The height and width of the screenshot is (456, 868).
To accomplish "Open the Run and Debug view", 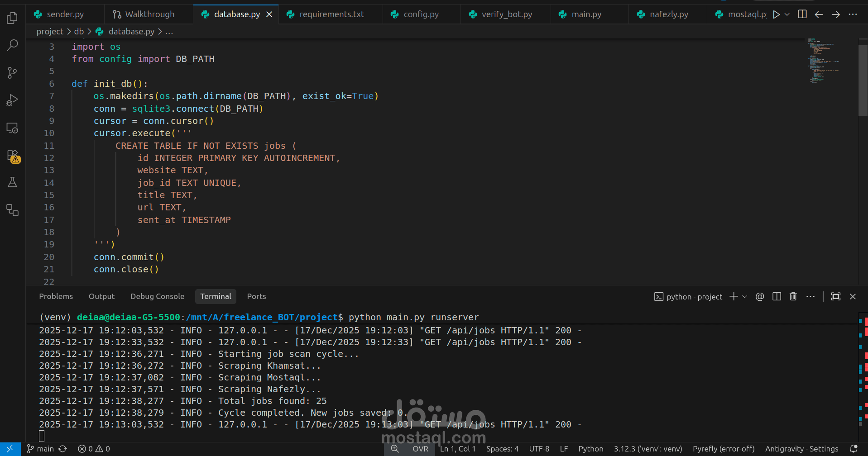I will [13, 100].
